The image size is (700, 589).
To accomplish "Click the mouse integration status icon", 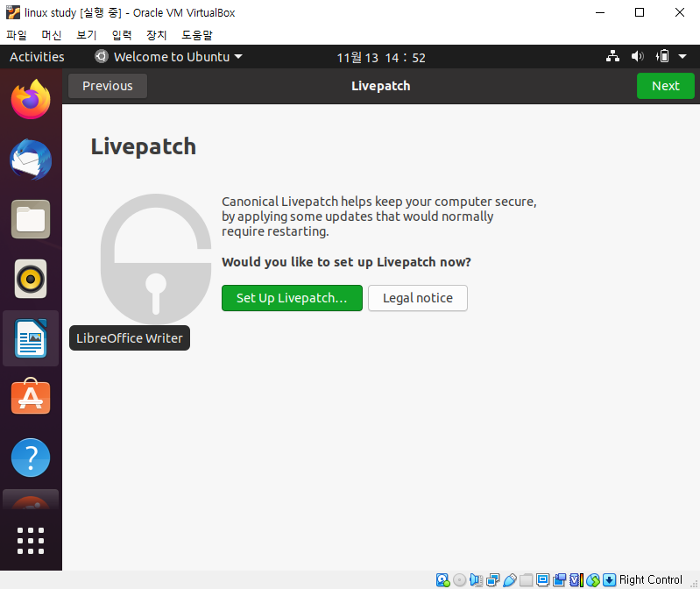I will coord(593,579).
